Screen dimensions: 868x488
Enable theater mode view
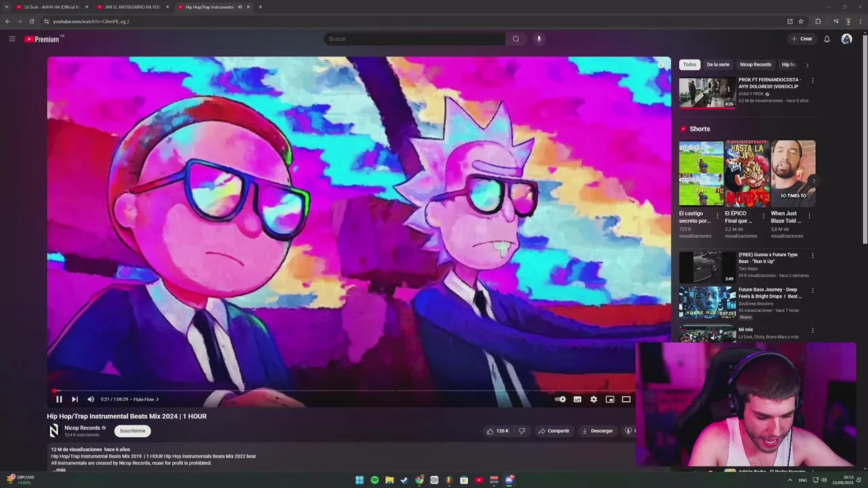coord(626,399)
